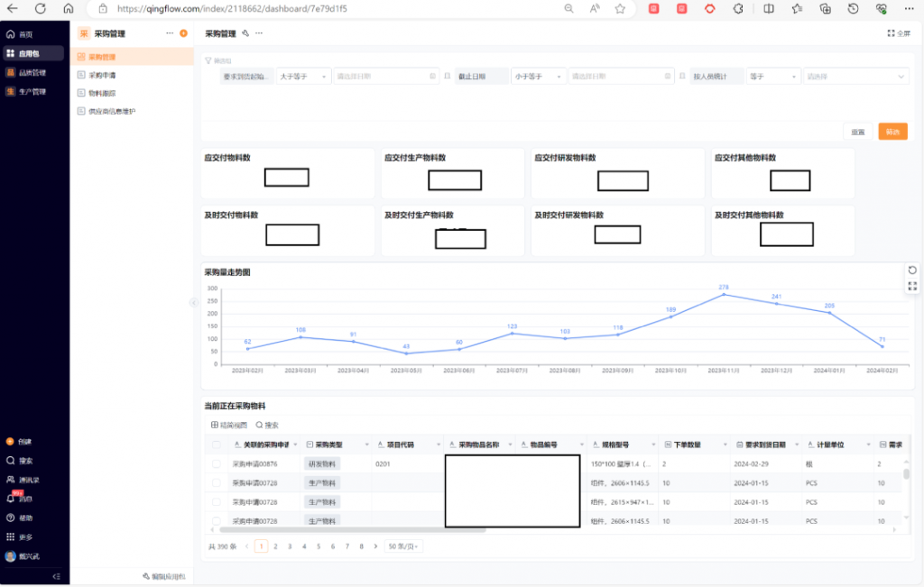Tick the select-all checkbox in table header
The image size is (924, 587).
coord(217,445)
